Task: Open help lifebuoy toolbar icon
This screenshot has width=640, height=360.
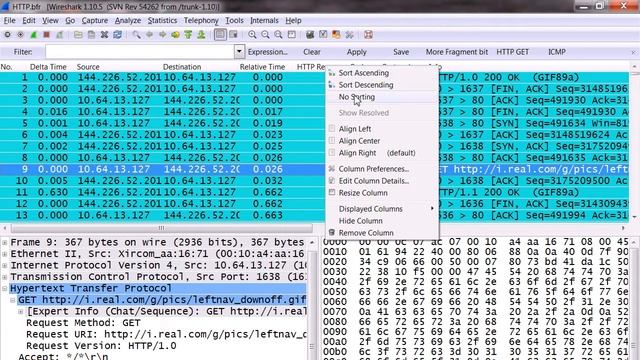Action: 368,35
